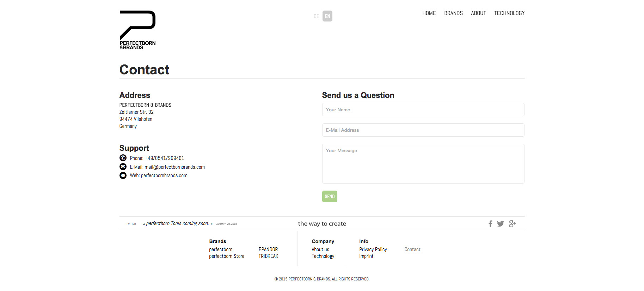The image size is (644, 291).
Task: Click the web circle icon
Action: pos(123,175)
